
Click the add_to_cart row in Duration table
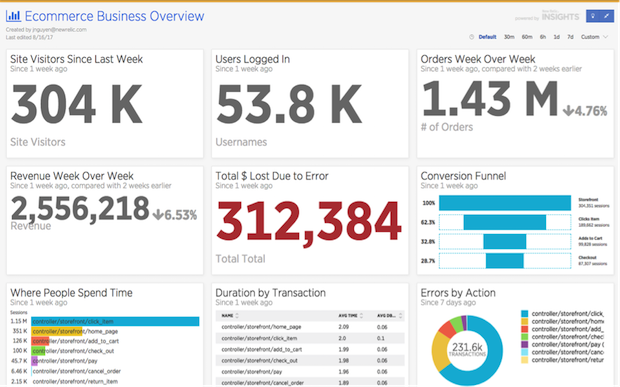click(x=310, y=349)
